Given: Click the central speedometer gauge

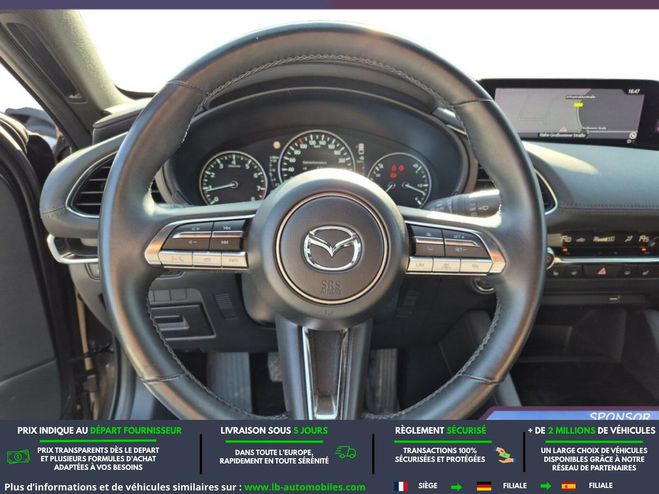Looking at the screenshot, I should (317, 156).
